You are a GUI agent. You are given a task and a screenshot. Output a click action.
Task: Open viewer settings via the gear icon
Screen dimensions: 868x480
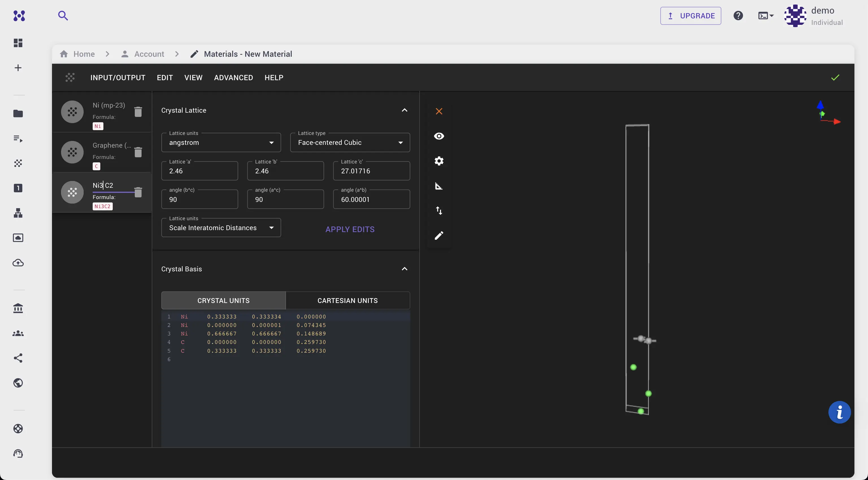coord(439,161)
